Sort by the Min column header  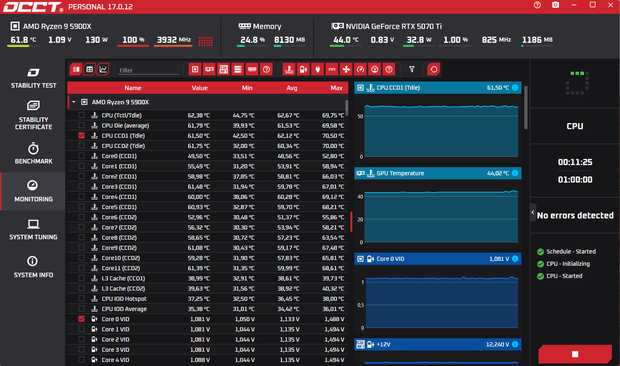[247, 88]
